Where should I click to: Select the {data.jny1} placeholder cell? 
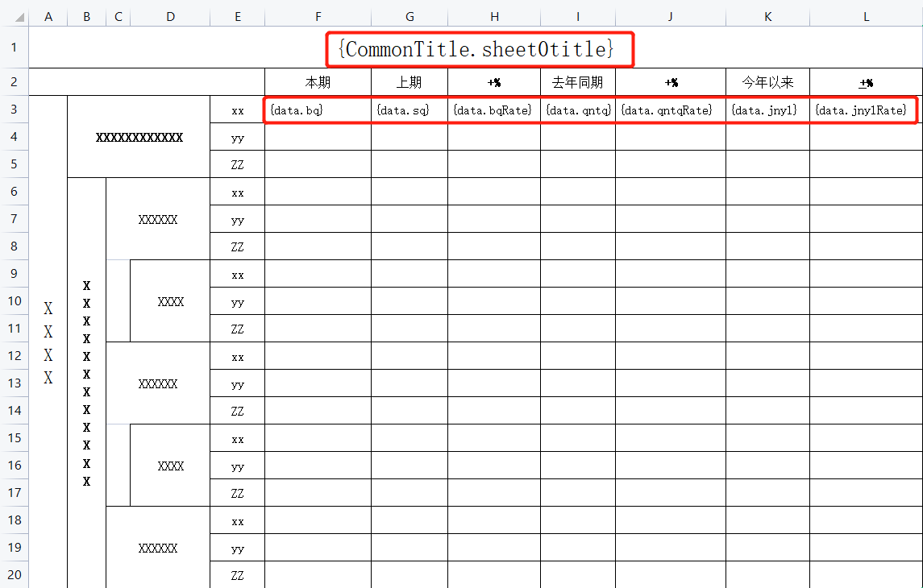[x=767, y=109]
